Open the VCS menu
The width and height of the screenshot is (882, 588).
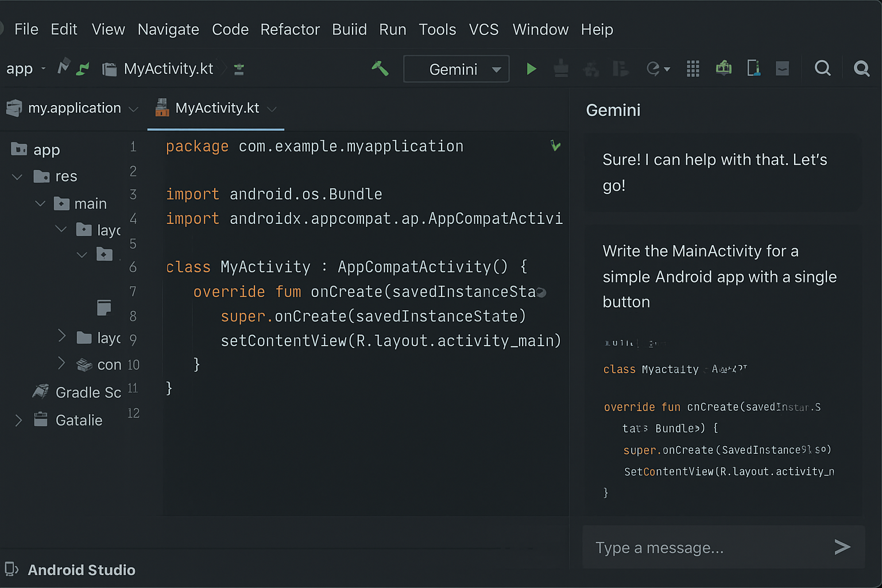(x=483, y=29)
